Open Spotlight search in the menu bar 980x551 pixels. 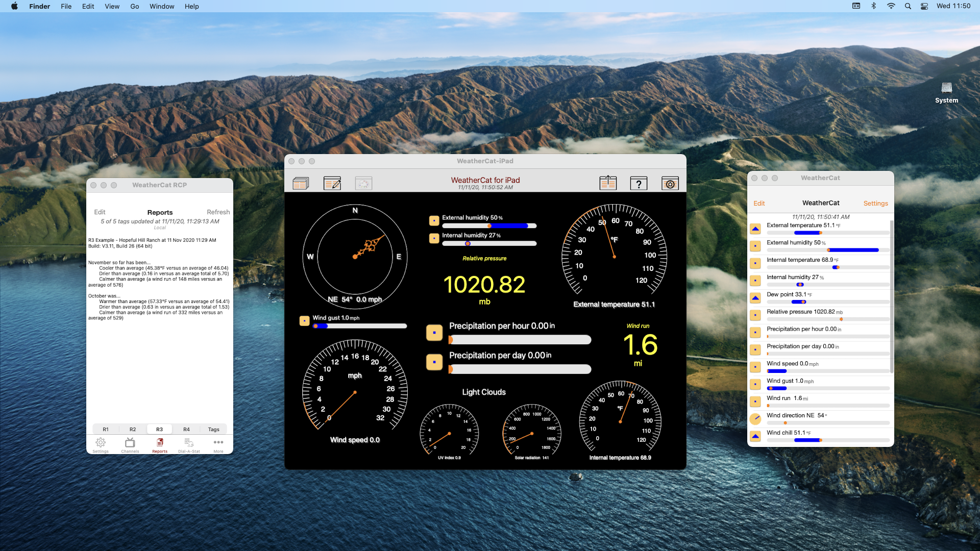[908, 6]
